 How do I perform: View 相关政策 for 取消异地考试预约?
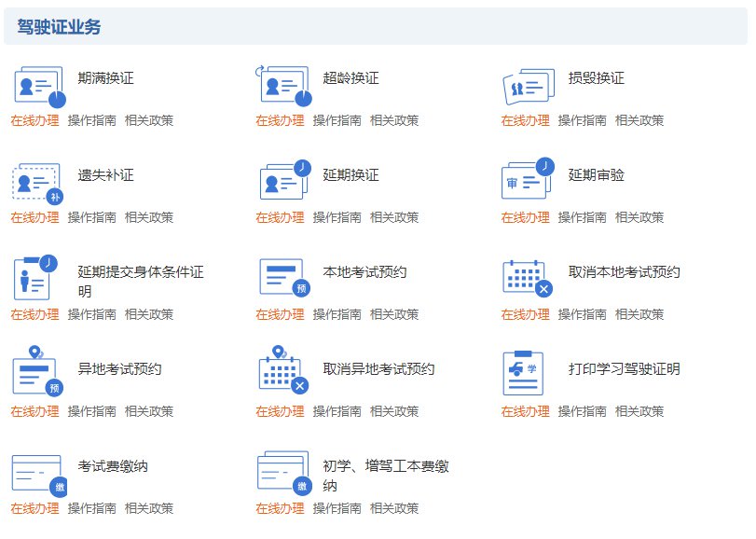coord(394,411)
